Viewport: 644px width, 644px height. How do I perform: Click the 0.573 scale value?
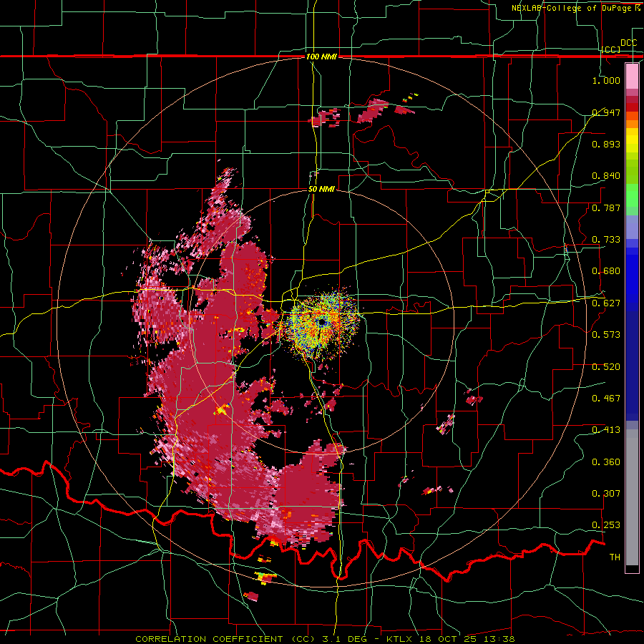606,335
